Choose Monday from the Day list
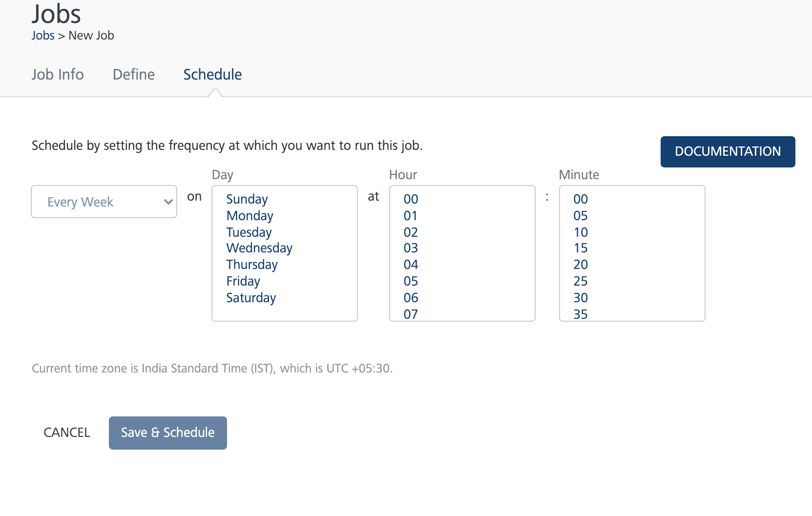Screen dimensions: 812x516 point(250,216)
